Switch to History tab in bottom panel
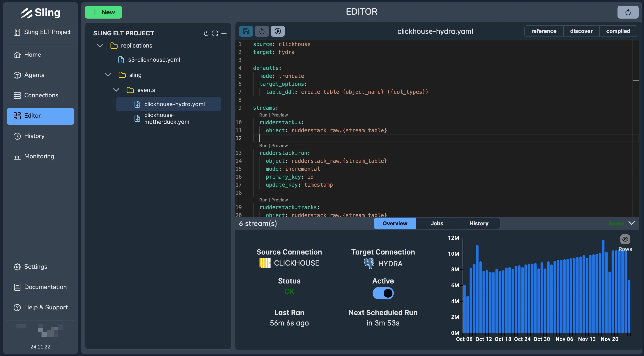The height and width of the screenshot is (356, 644). (479, 223)
